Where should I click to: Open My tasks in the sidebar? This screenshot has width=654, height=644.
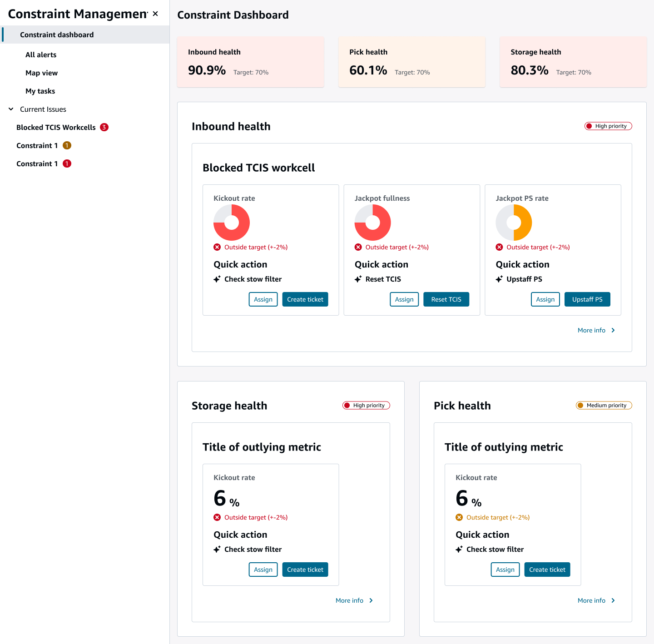[x=40, y=91]
